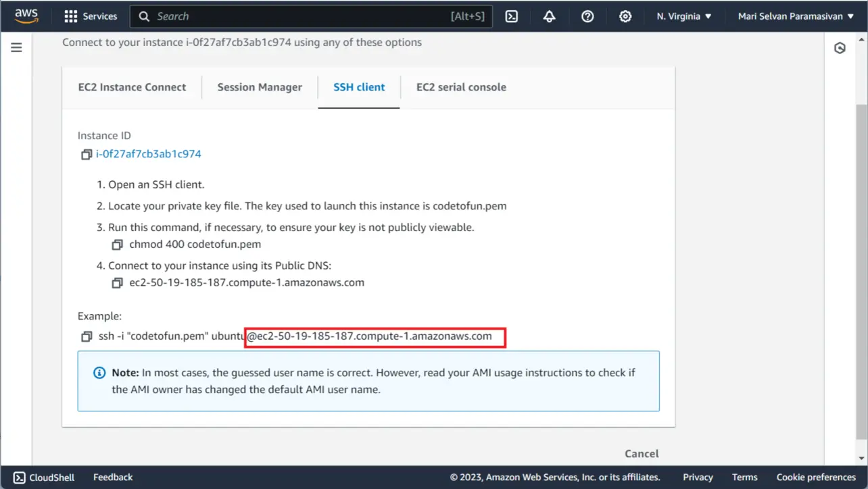
Task: Click the Note info icon
Action: [99, 373]
